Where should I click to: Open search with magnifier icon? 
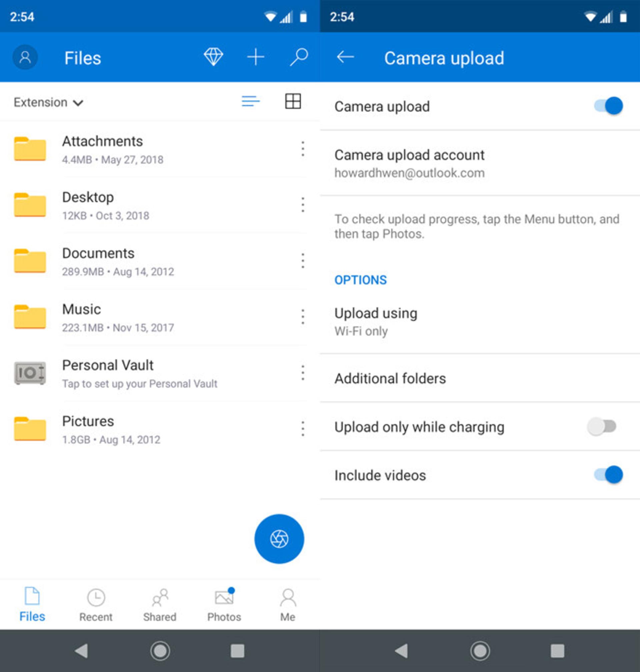(x=299, y=57)
